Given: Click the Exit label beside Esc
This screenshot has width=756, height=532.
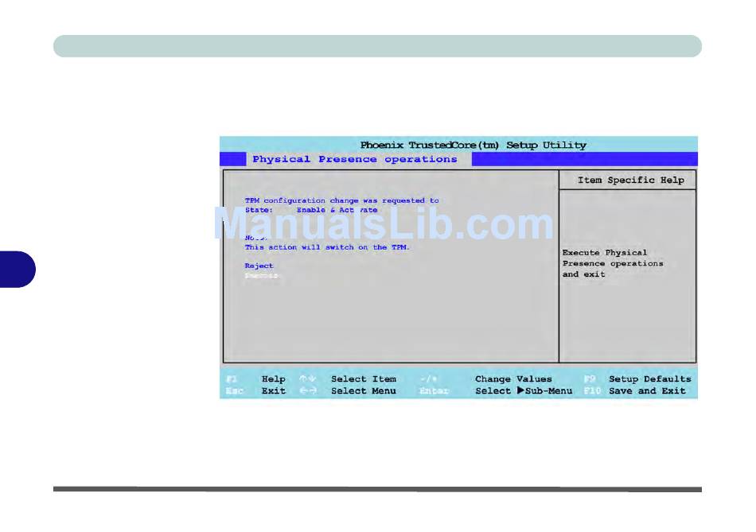Looking at the screenshot, I should click(274, 390).
